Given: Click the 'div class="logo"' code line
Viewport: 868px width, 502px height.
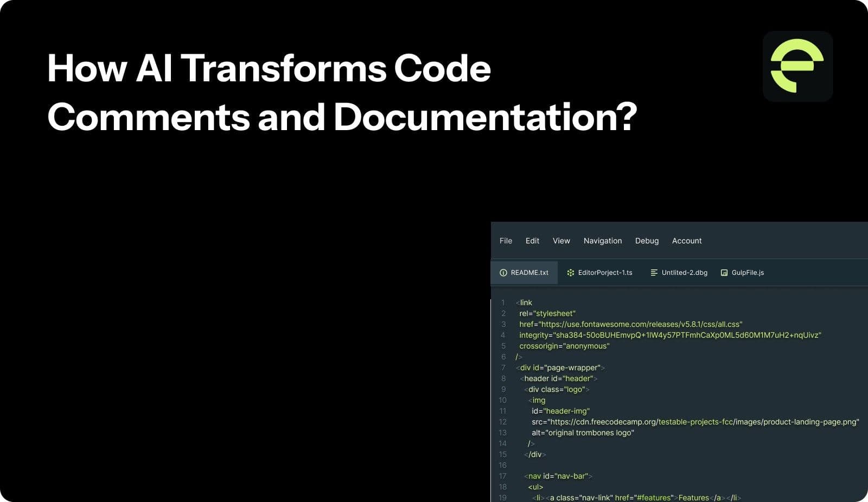Looking at the screenshot, I should pyautogui.click(x=557, y=389).
